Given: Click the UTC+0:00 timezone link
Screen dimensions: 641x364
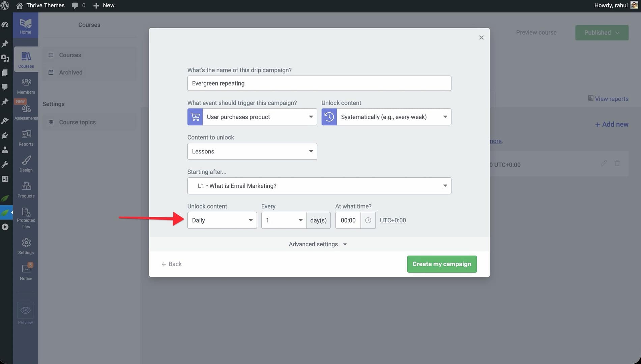Looking at the screenshot, I should click(393, 220).
